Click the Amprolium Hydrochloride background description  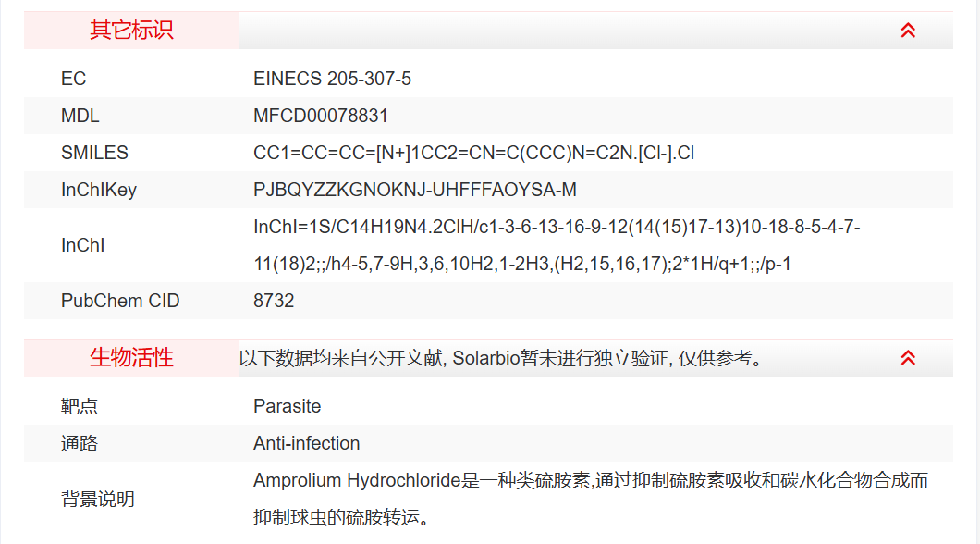590,499
